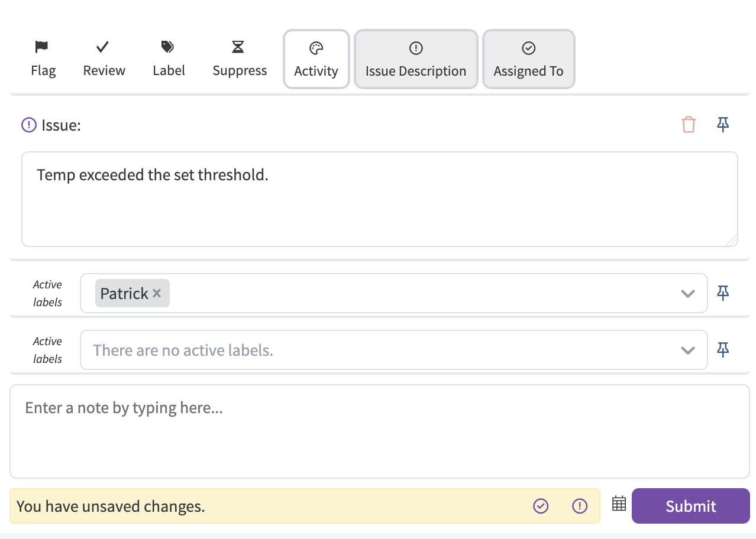This screenshot has width=756, height=539.
Task: Toggle the Activity tab button
Action: click(x=316, y=59)
